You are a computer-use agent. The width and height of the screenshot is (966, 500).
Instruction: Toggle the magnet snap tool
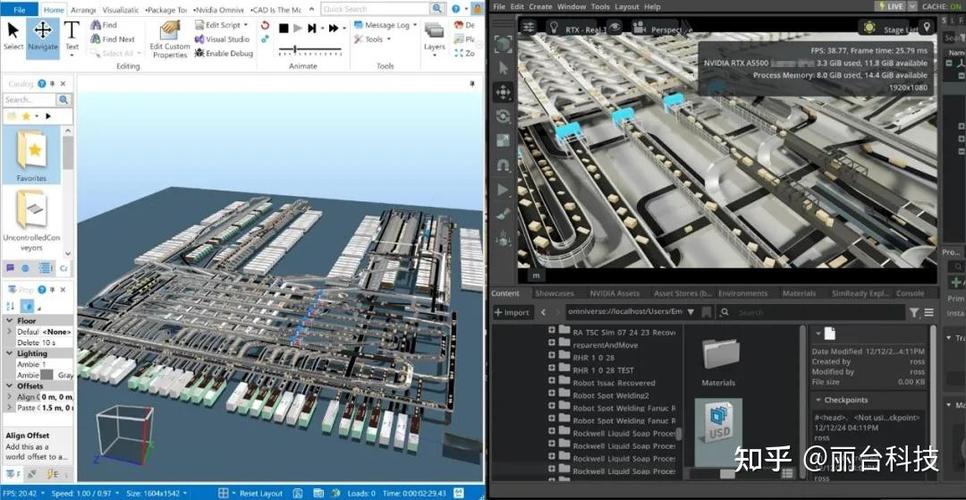(x=503, y=165)
